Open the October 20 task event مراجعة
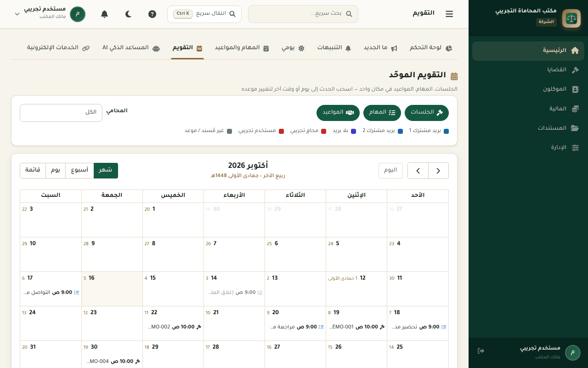588x368 pixels. click(x=296, y=327)
